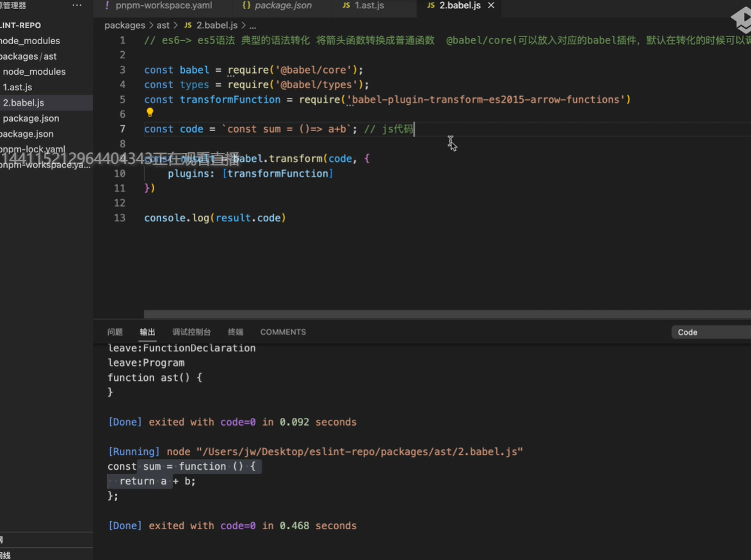Click the yaml icon on the pnpm-workspace.yaml tab
This screenshot has width=751, height=560.
(107, 6)
